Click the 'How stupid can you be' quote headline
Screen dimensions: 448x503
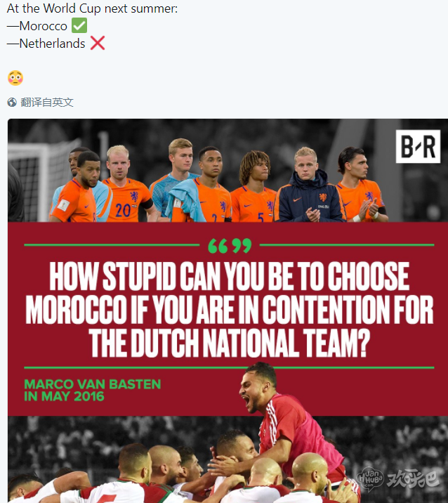230,309
